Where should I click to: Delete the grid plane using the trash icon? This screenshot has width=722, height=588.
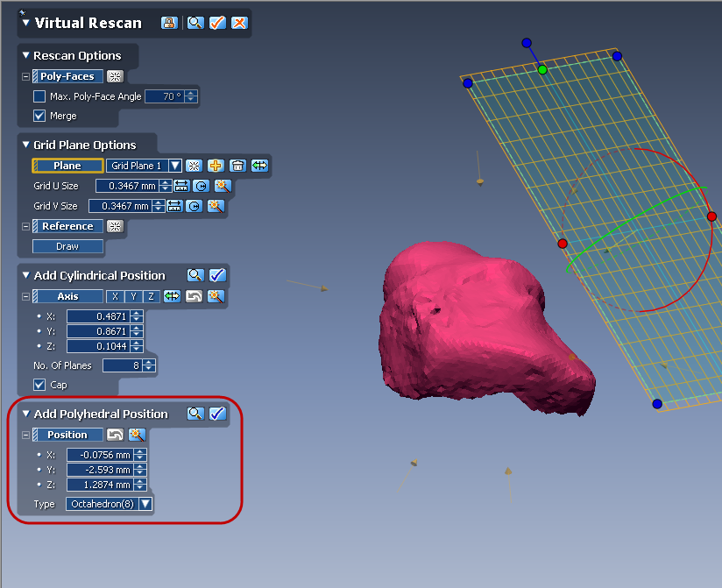coord(237,166)
